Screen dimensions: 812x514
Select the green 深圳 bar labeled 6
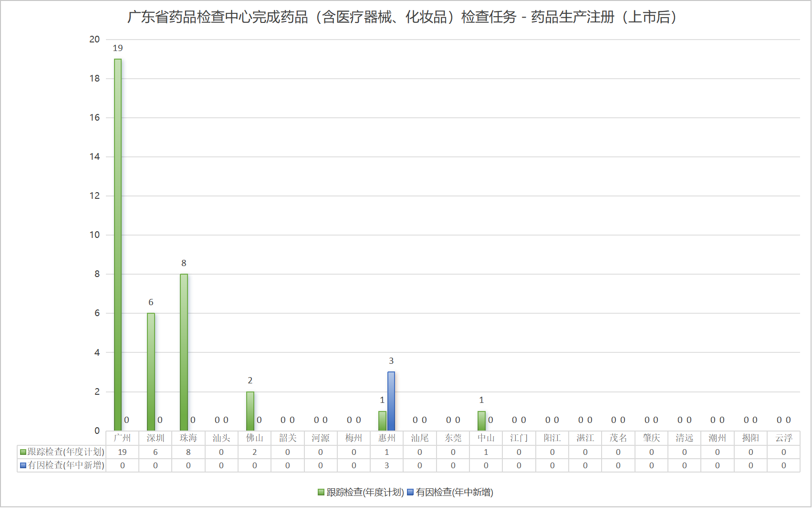pyautogui.click(x=151, y=372)
